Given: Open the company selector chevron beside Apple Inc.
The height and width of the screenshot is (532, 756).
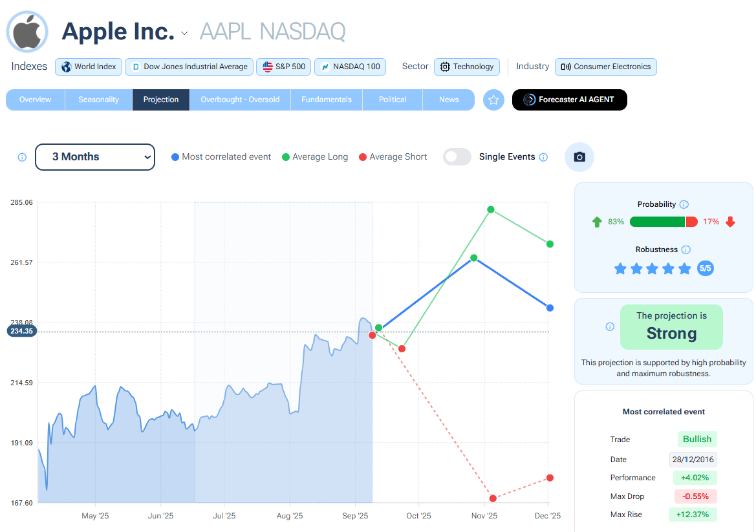Looking at the screenshot, I should pos(184,33).
